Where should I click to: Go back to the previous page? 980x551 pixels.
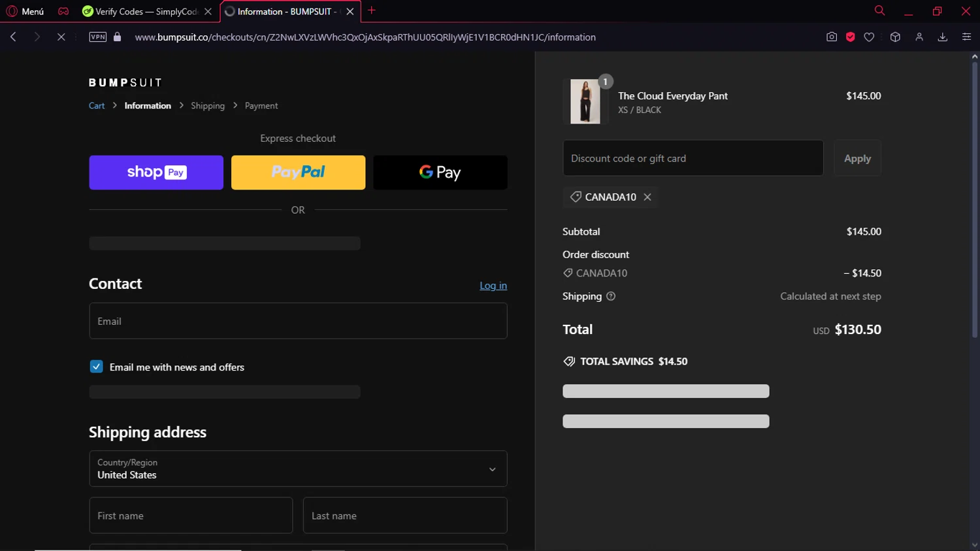tap(13, 37)
